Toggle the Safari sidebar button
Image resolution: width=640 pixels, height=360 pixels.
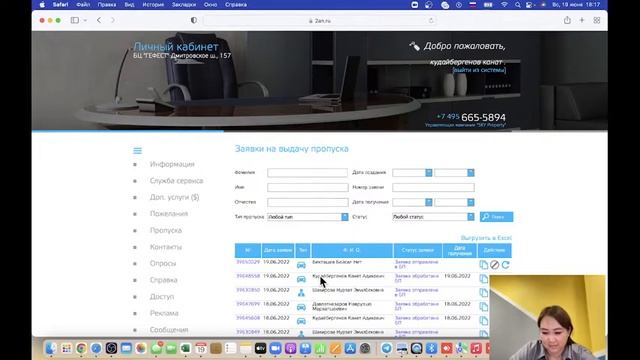pyautogui.click(x=75, y=20)
